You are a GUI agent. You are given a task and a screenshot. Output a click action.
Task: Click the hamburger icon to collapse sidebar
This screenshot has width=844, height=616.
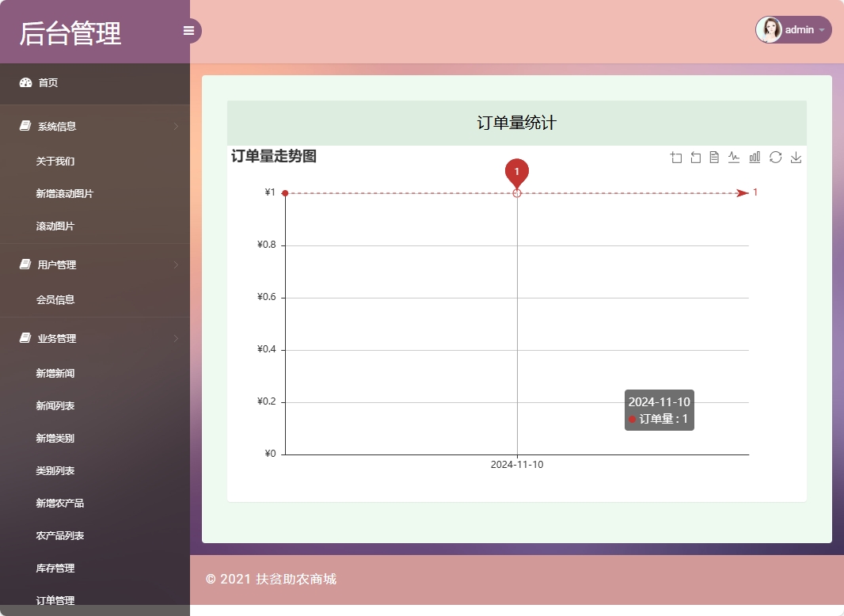pyautogui.click(x=188, y=30)
